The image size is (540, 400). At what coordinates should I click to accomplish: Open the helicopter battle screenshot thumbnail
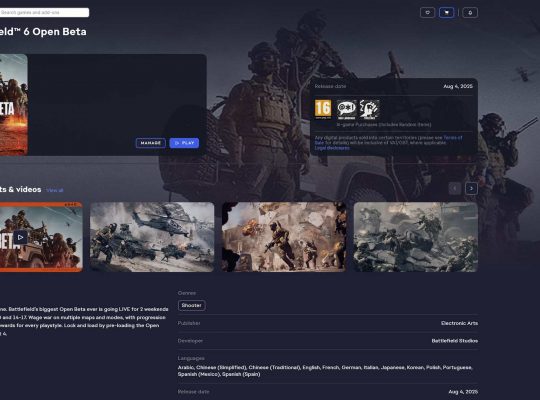pyautogui.click(x=152, y=237)
